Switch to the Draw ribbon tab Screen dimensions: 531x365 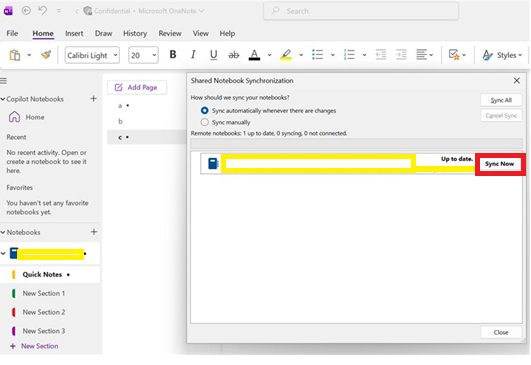(x=103, y=33)
